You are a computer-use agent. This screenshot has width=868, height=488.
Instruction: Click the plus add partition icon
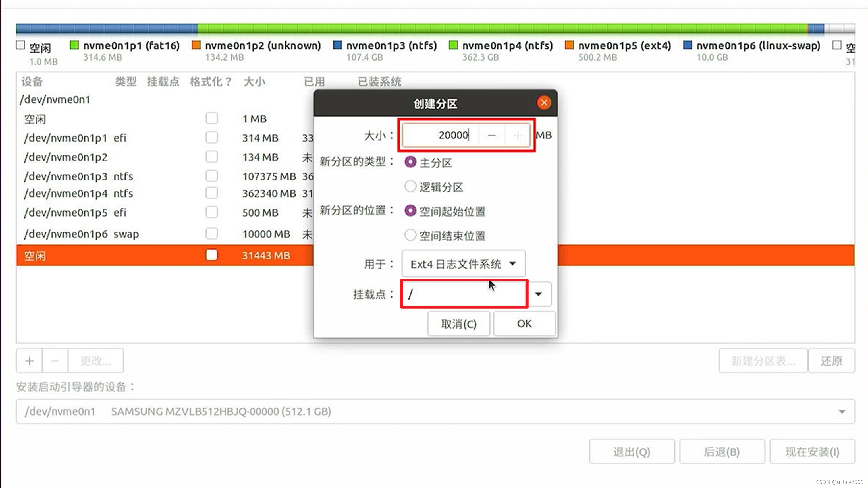(29, 361)
